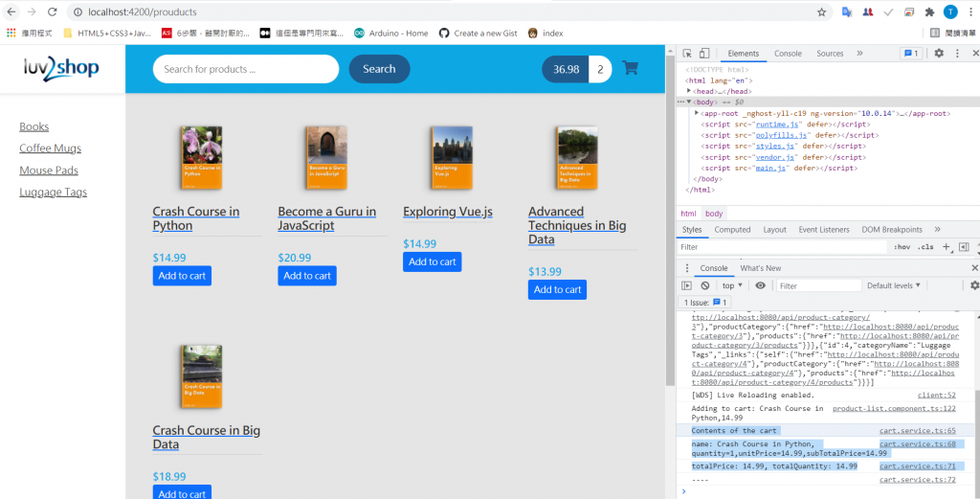
Task: Click the Crash Course in Python book thumbnail
Action: [202, 158]
